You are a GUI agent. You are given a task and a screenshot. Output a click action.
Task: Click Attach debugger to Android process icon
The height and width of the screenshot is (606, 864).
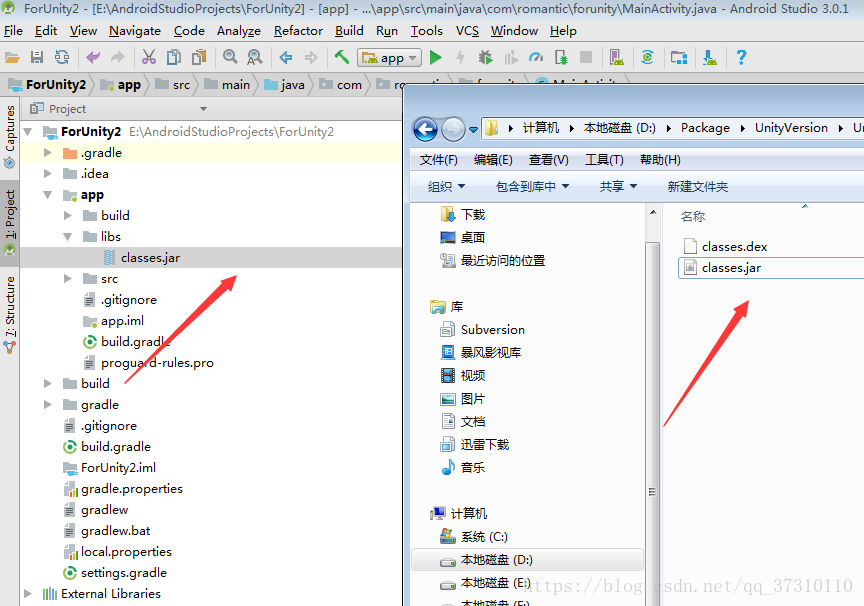pos(561,57)
